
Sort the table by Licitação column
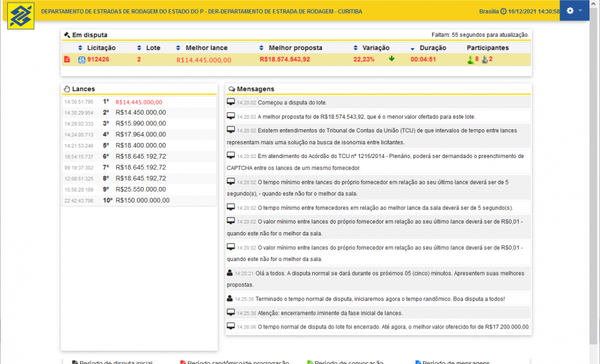click(x=101, y=48)
